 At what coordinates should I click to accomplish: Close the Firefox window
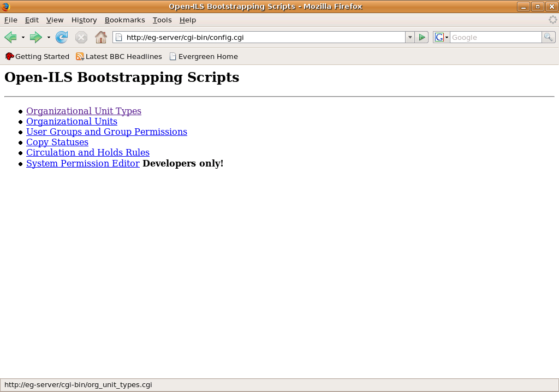[552, 7]
